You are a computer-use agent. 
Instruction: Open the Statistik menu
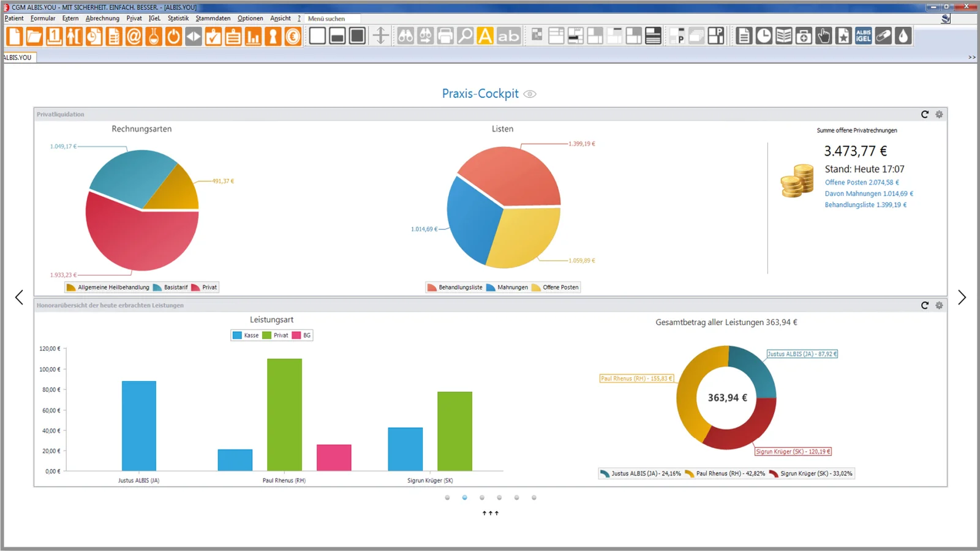pyautogui.click(x=178, y=18)
